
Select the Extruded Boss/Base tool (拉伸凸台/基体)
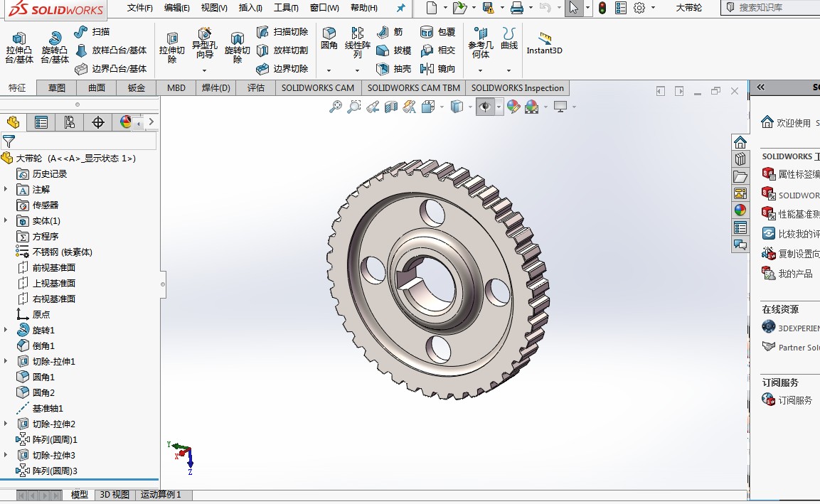[x=19, y=48]
